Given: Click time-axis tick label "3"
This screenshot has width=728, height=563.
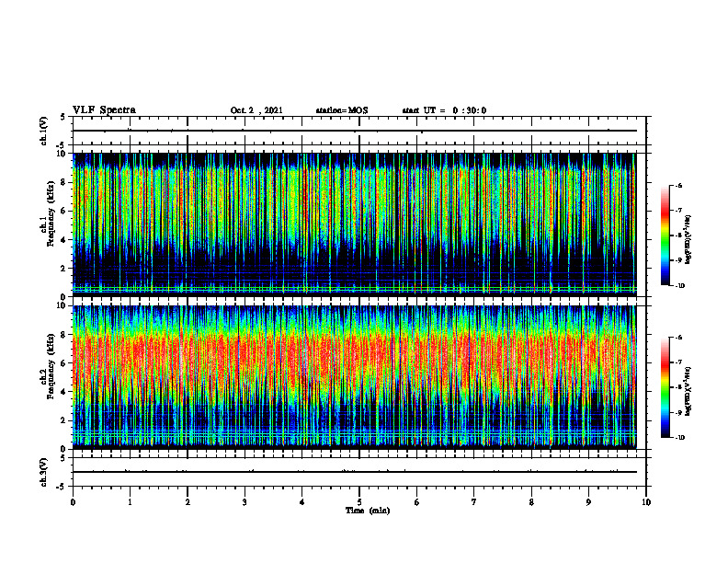Looking at the screenshot, I should click(245, 502).
